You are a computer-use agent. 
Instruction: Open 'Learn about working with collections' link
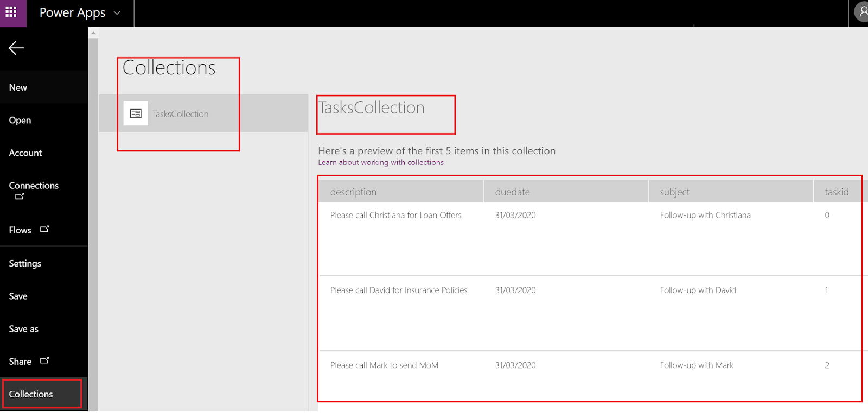[x=381, y=162]
